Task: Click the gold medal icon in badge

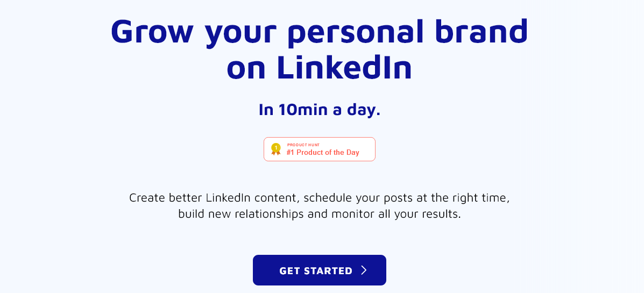Action: (276, 149)
